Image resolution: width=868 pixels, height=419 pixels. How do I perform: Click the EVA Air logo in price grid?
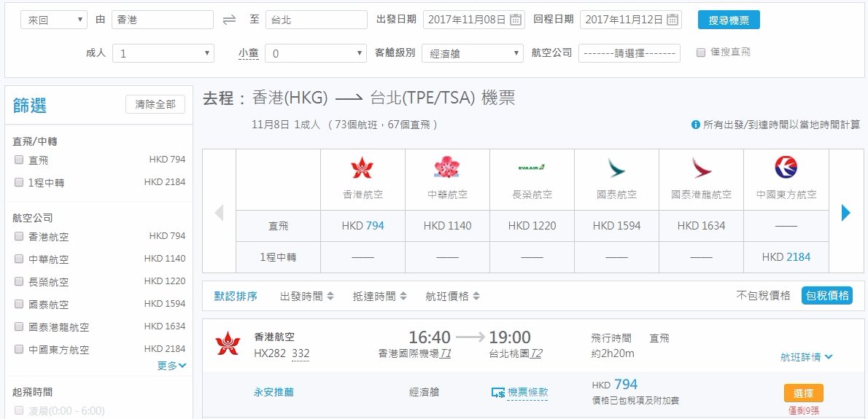coord(532,168)
